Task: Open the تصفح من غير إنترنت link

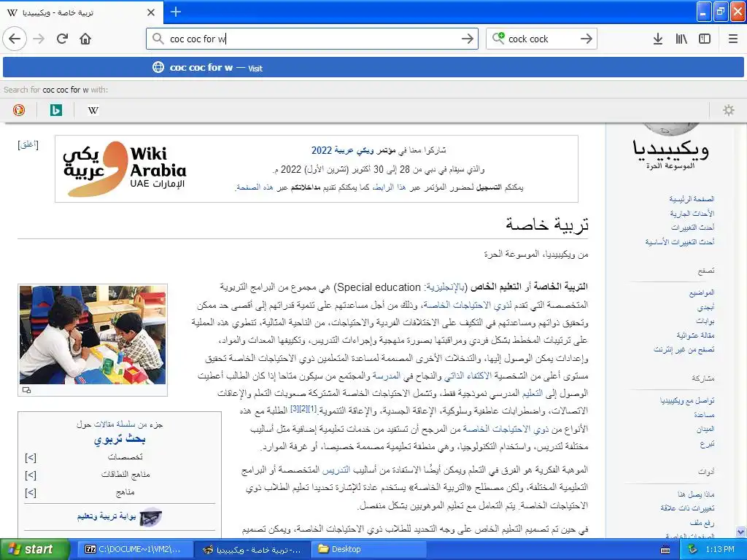Action: [x=684, y=350]
